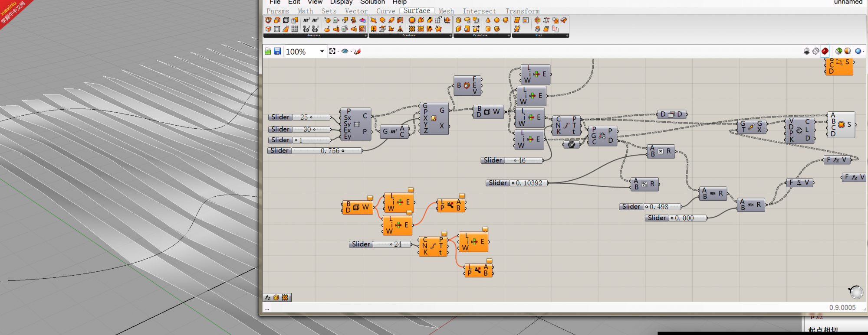The width and height of the screenshot is (868, 335).
Task: Click the slider showing value 46
Action: coord(512,160)
